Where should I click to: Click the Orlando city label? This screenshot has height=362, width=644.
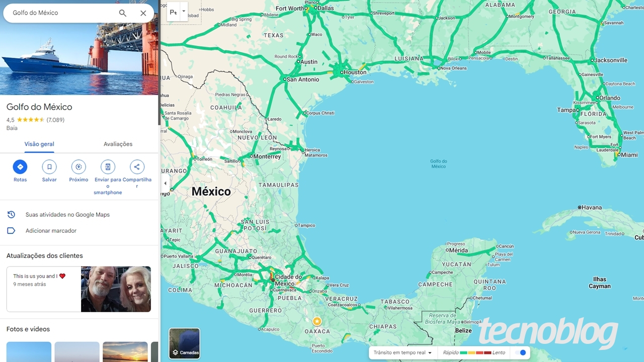[609, 98]
